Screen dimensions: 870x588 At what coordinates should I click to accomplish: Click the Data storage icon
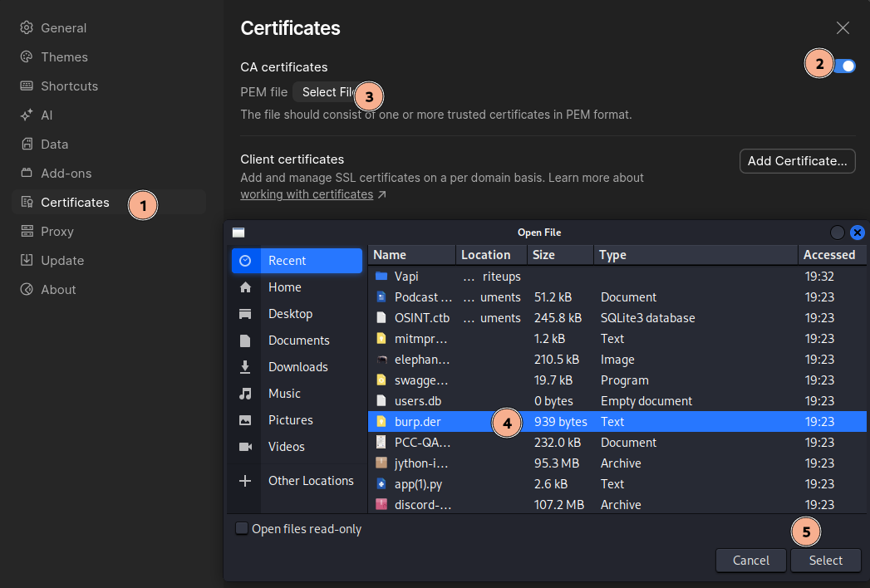coord(27,145)
